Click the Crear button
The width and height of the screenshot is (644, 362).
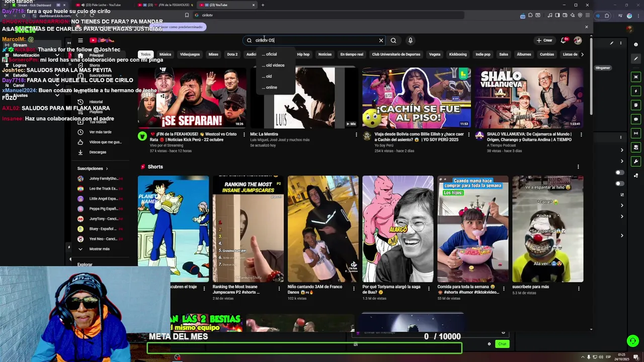(x=544, y=40)
